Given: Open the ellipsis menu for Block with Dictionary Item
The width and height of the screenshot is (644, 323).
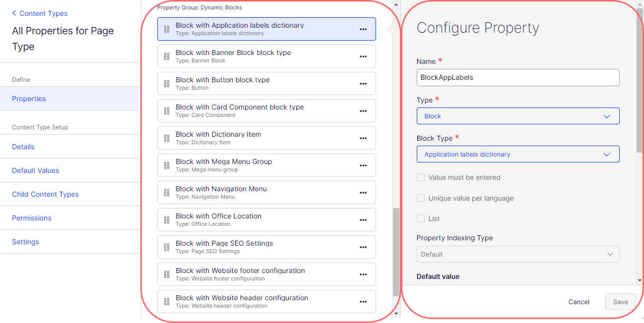Looking at the screenshot, I should [363, 138].
